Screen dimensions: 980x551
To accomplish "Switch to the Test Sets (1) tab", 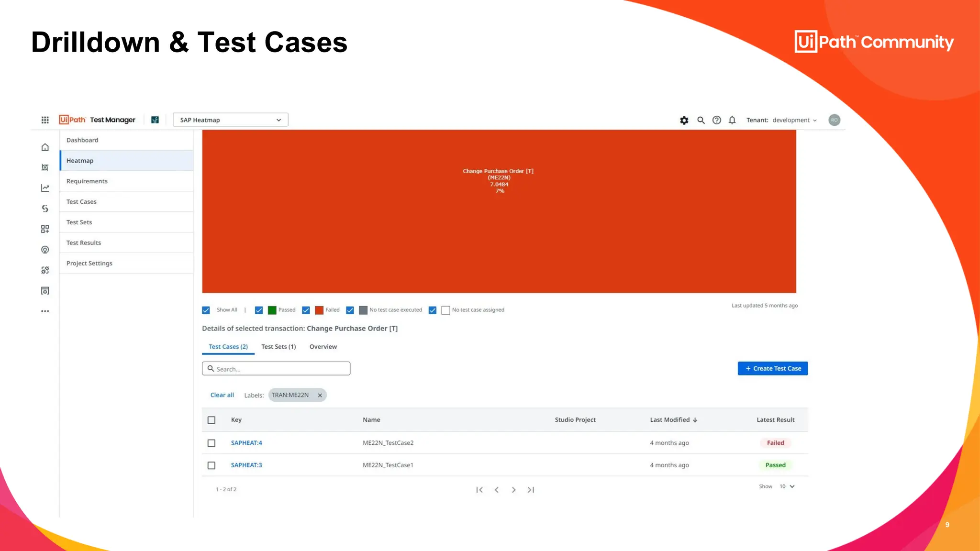I will pyautogui.click(x=278, y=347).
